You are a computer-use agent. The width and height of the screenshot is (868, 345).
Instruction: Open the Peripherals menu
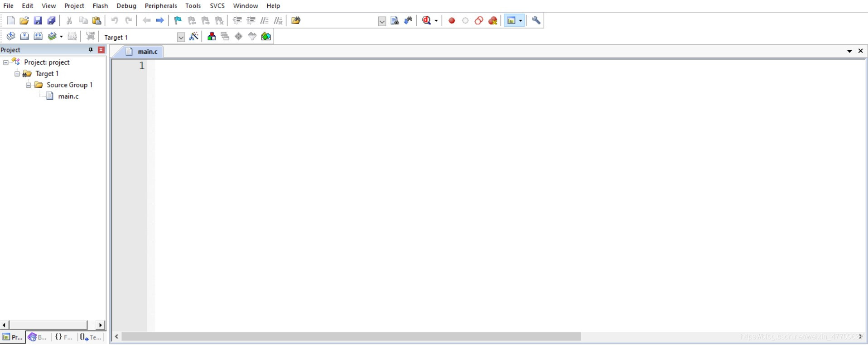(161, 6)
